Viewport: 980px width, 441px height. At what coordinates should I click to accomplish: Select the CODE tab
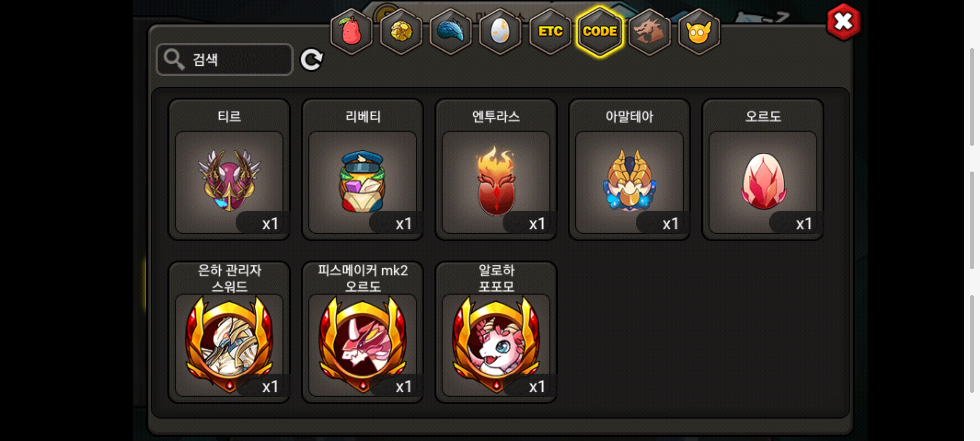pos(600,31)
